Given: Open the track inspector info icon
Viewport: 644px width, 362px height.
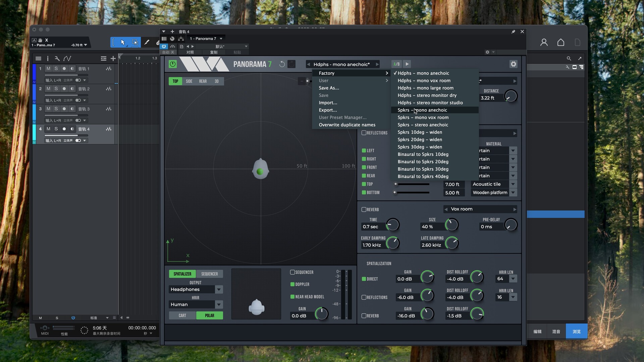Looking at the screenshot, I should [x=48, y=58].
